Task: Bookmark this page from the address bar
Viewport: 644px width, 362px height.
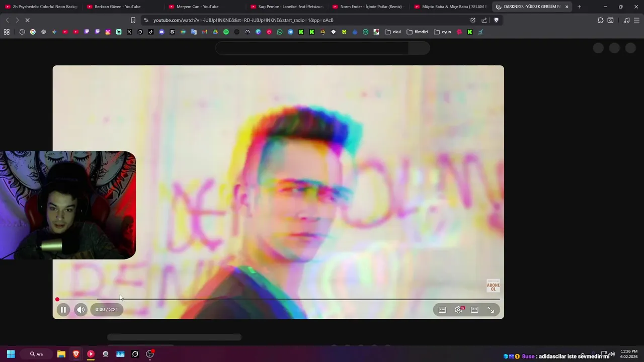Action: pyautogui.click(x=133, y=20)
